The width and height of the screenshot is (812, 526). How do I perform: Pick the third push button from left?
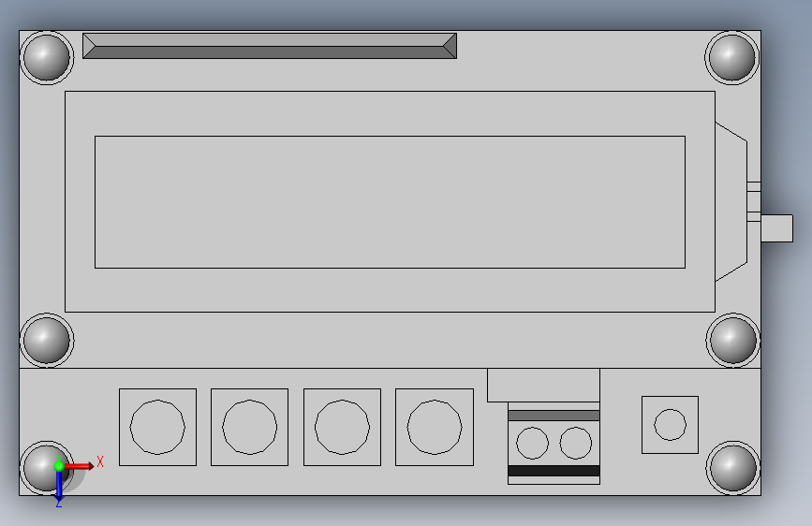pos(342,427)
